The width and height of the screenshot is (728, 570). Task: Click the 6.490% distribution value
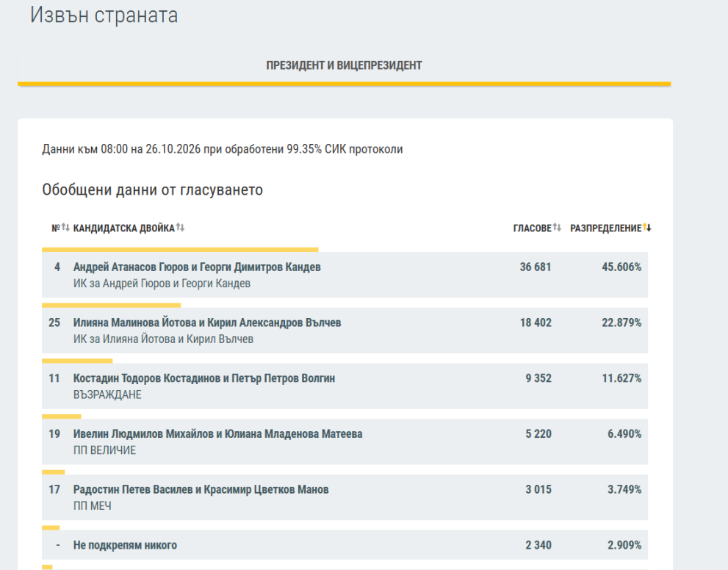coord(624,434)
